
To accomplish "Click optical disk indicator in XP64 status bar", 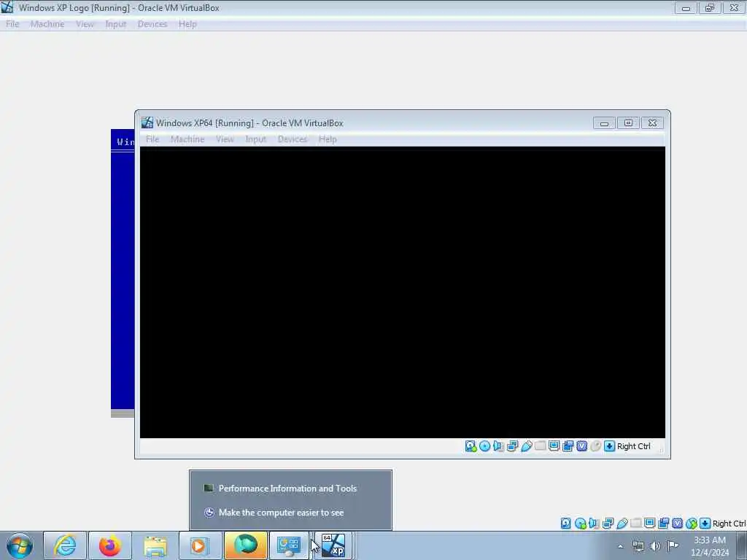I will 484,446.
